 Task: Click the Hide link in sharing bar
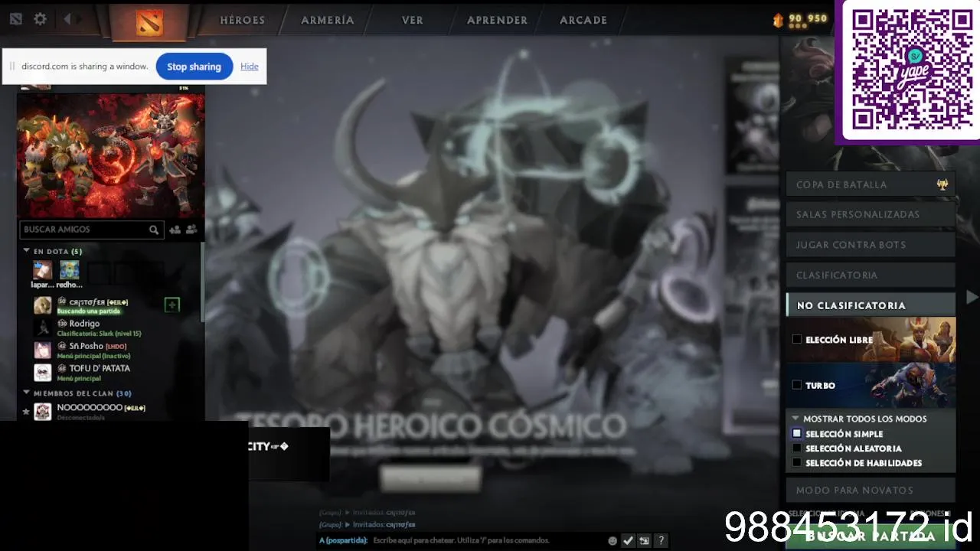(250, 67)
